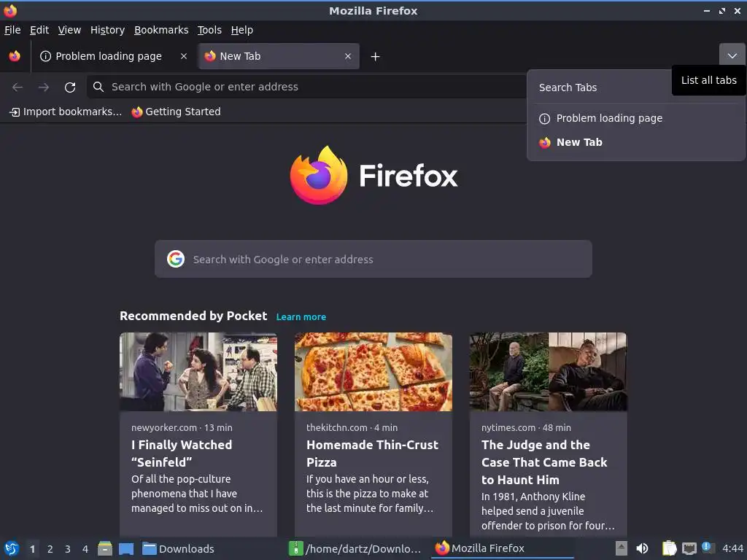The image size is (747, 560).
Task: Switch to workspace 4 in pager
Action: (85, 549)
